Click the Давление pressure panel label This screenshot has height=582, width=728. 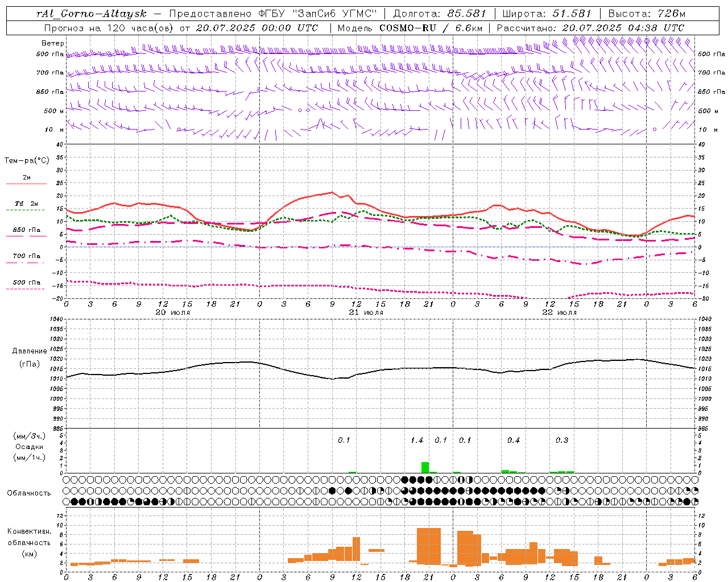point(29,351)
